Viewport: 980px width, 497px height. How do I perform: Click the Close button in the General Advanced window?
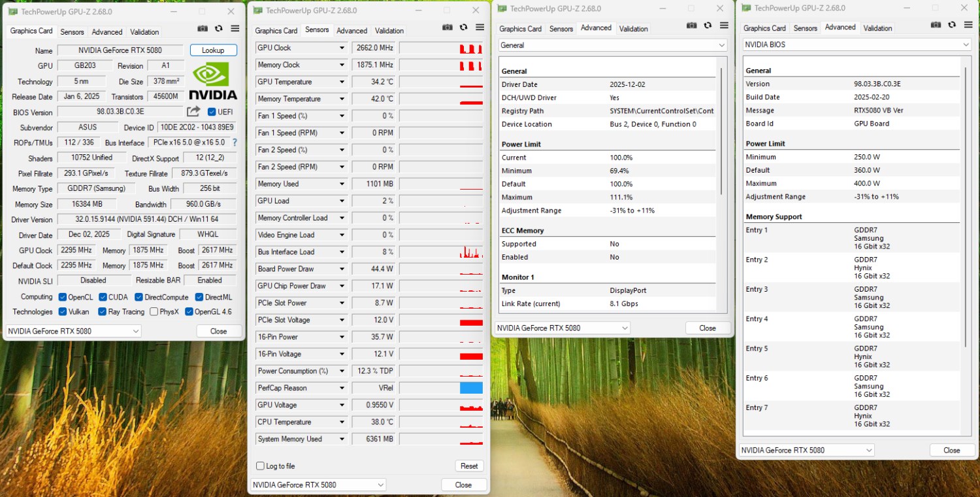click(708, 328)
